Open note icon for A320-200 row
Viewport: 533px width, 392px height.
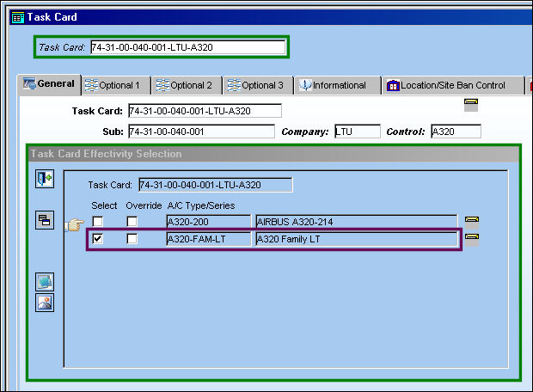click(x=472, y=222)
